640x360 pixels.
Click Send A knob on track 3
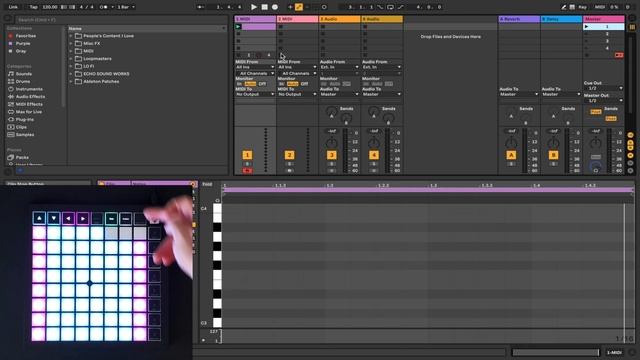[331, 111]
